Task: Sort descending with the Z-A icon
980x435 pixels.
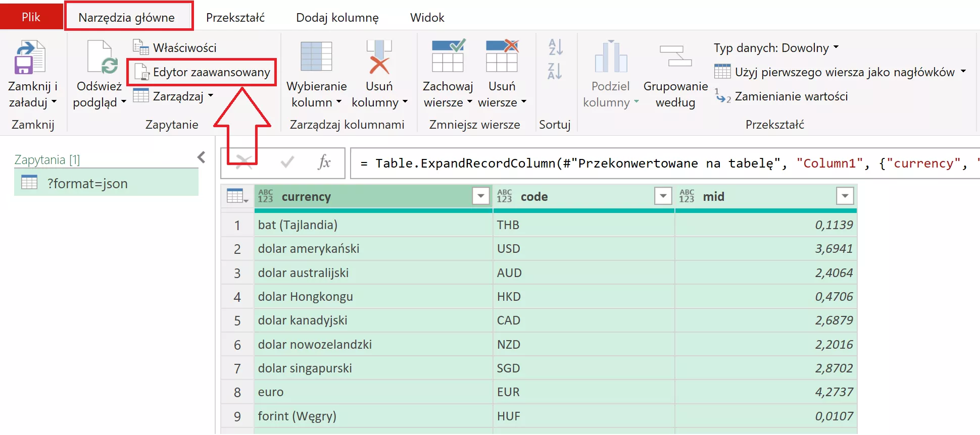Action: (x=555, y=71)
